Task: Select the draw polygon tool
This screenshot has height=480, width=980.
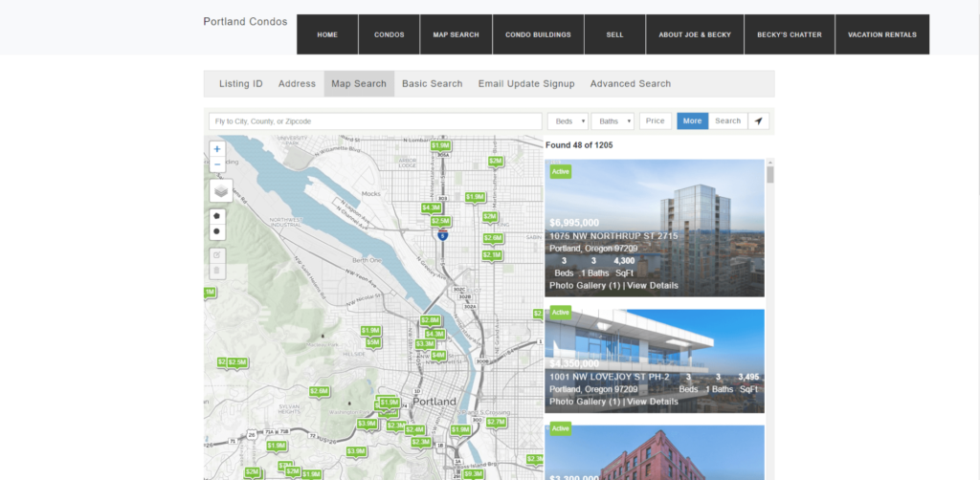Action: tap(217, 215)
